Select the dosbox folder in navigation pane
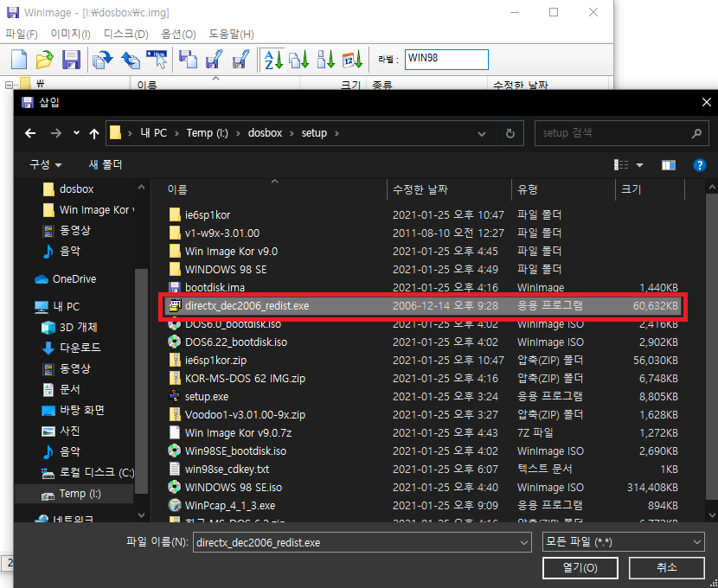The width and height of the screenshot is (718, 588). pos(67,189)
